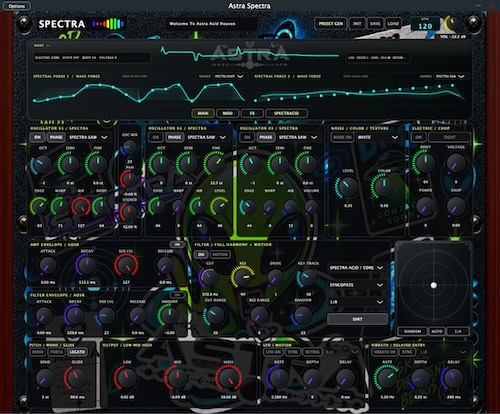Enable the LFO ON toggle
This screenshot has width=500, height=414.
(x=273, y=352)
